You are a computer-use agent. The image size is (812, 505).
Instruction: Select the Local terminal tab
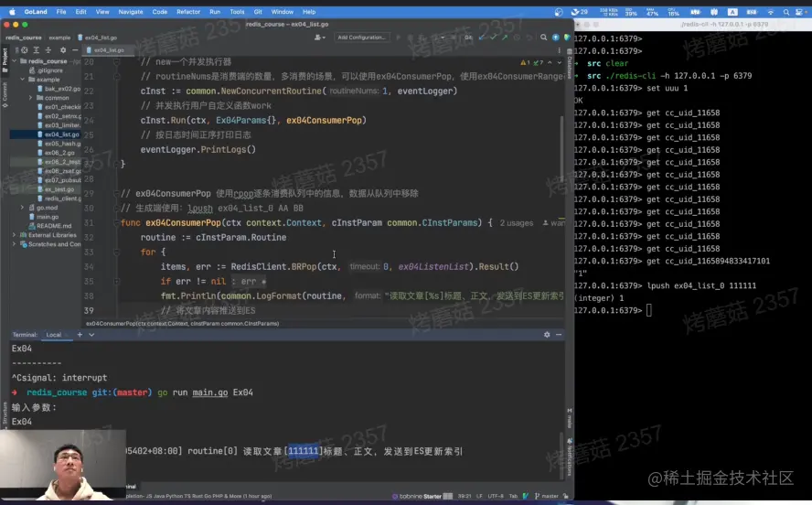tap(53, 335)
